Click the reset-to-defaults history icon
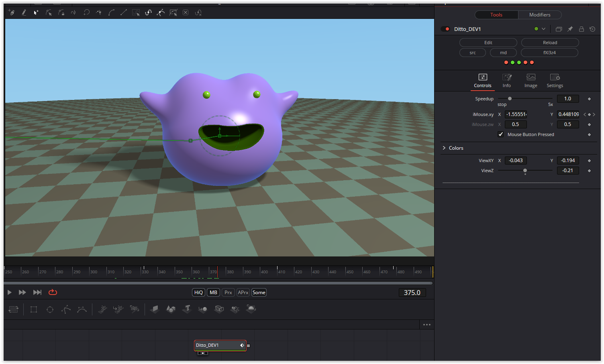The height and width of the screenshot is (364, 604). [x=592, y=29]
